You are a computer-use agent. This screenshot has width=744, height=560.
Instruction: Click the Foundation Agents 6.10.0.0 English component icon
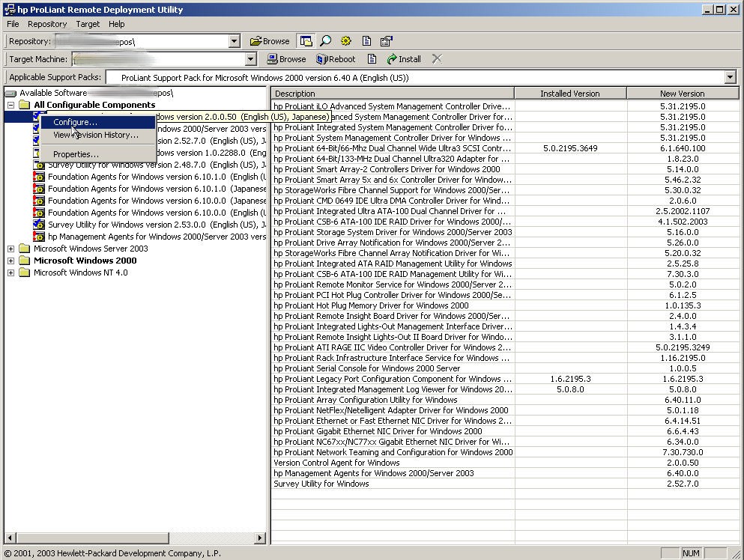tap(39, 213)
